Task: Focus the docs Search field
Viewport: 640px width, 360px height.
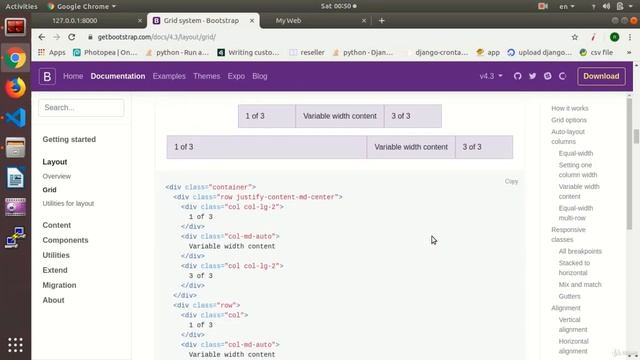Action: click(x=81, y=108)
